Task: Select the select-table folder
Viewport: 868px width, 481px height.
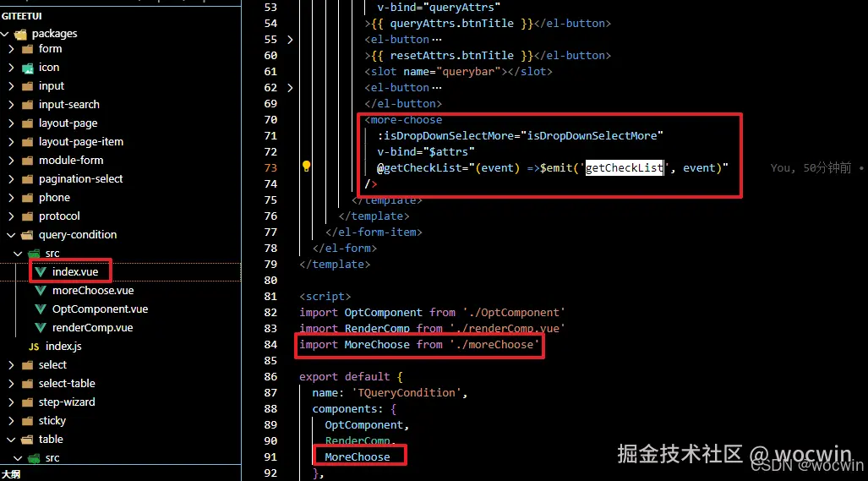Action: pos(67,384)
